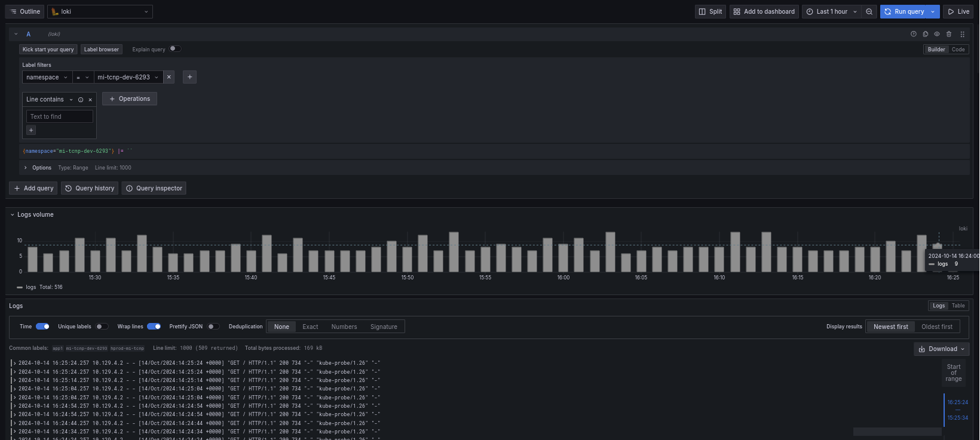Click the Text to find input field

tap(59, 116)
